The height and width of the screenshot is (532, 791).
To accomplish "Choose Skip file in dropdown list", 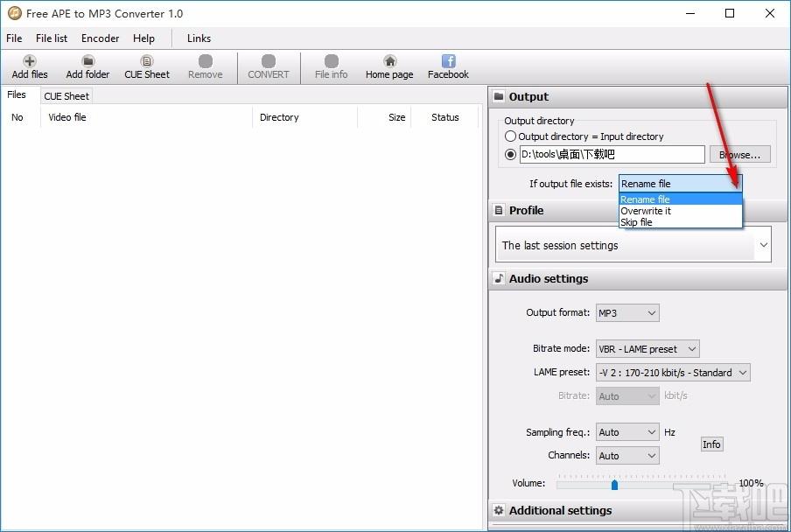I will coord(681,222).
